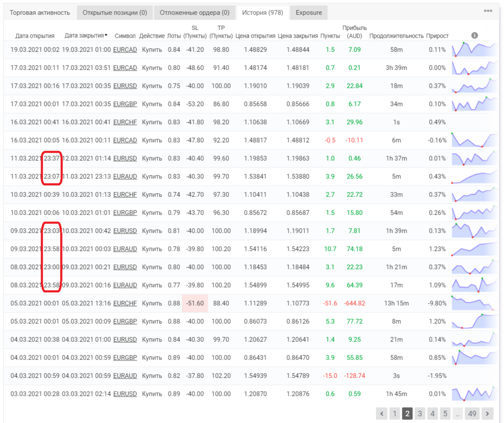Screen dimensions: 504x423
Task: Open EURGBP link in 17.03.2021 00:01 row
Action: 125,104
